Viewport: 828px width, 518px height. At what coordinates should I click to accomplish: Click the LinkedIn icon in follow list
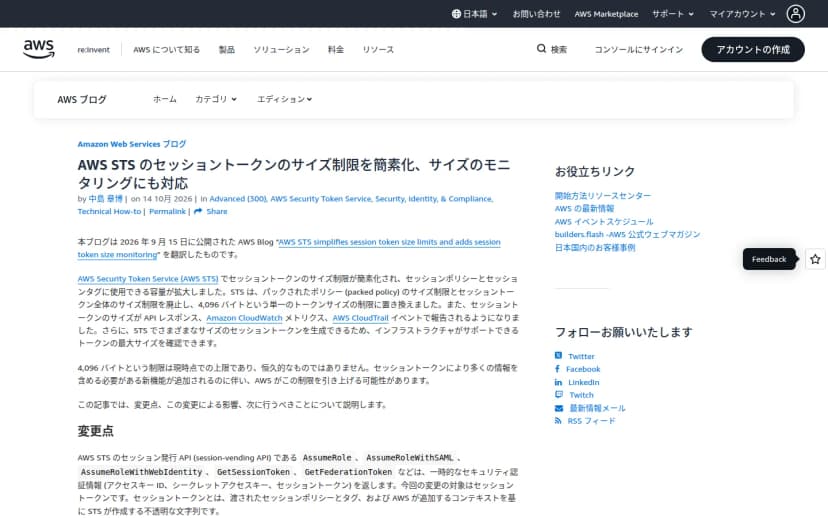[558, 382]
